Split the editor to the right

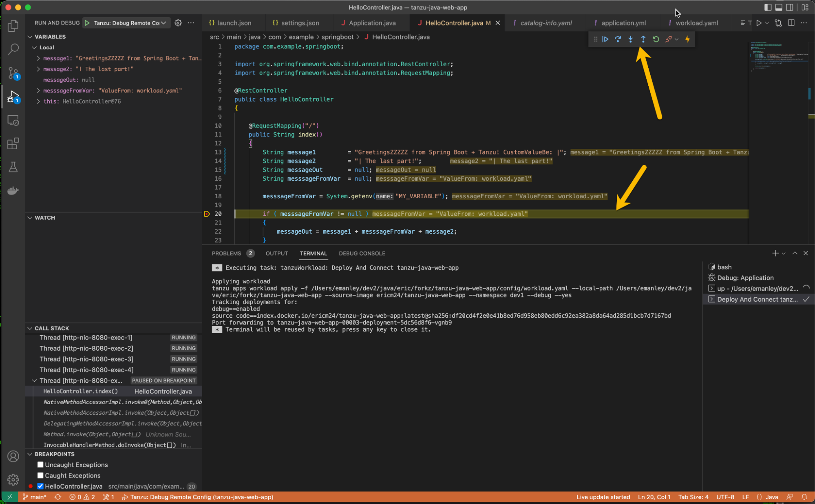[791, 23]
